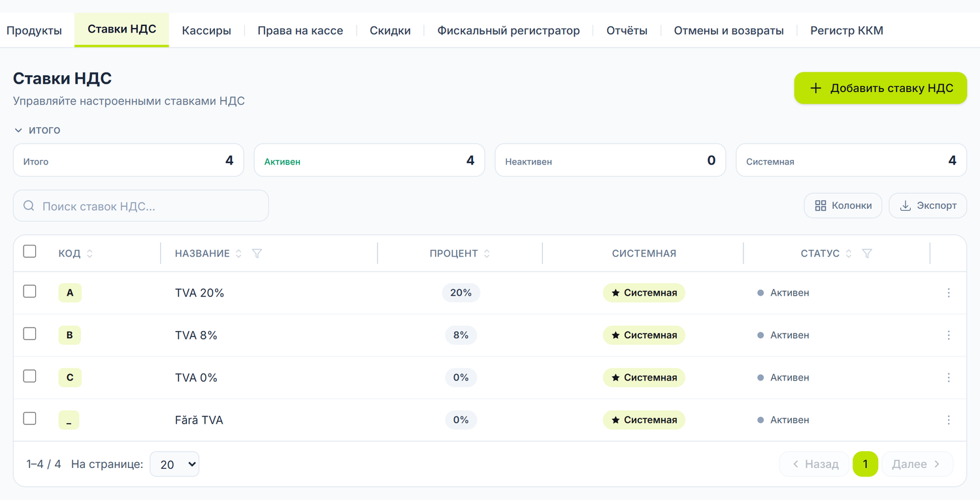The width and height of the screenshot is (980, 500).
Task: Open the Отчёты tab
Action: tap(627, 30)
